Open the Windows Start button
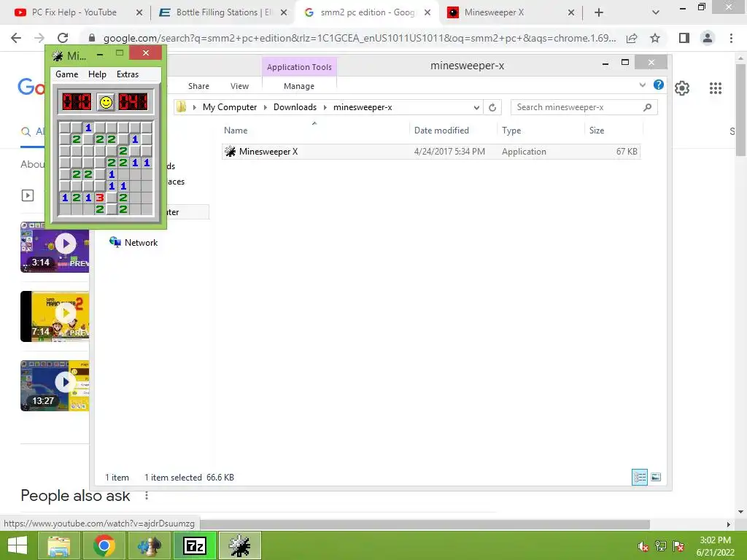 click(x=18, y=545)
